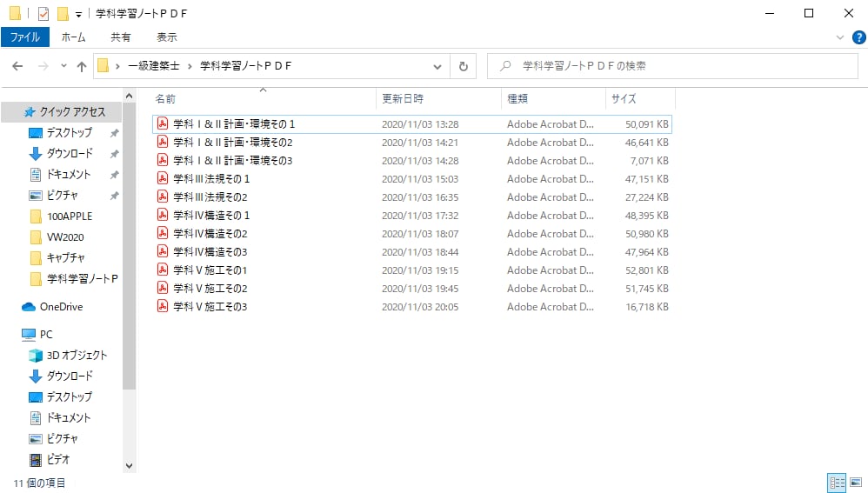Click the PDF icon of 学科Ⅳ構造その3

click(162, 251)
